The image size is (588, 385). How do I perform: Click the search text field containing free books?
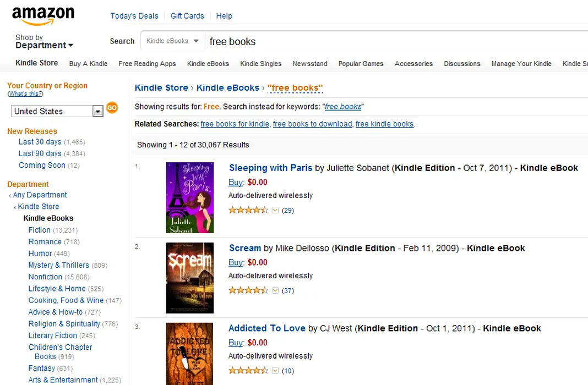pyautogui.click(x=385, y=42)
